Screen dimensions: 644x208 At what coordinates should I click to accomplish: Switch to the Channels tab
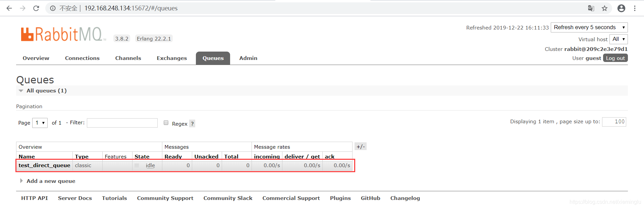coord(128,58)
